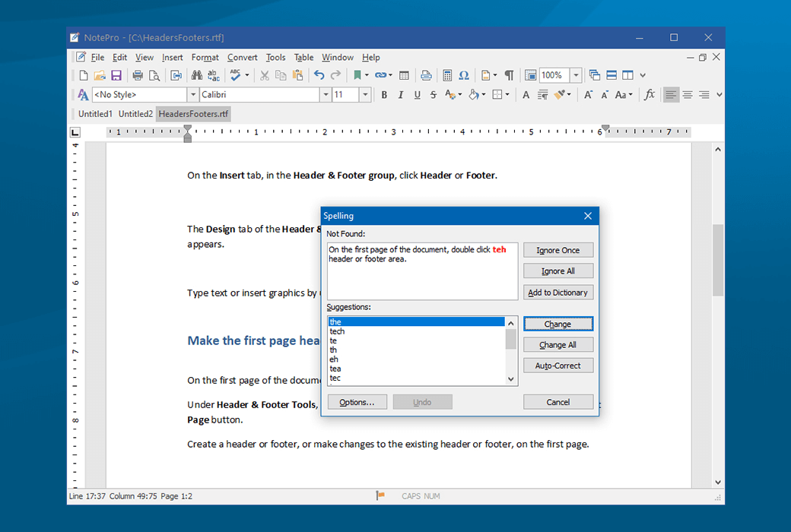The height and width of the screenshot is (532, 791).
Task: Click the highlighter color tool
Action: pyautogui.click(x=560, y=95)
